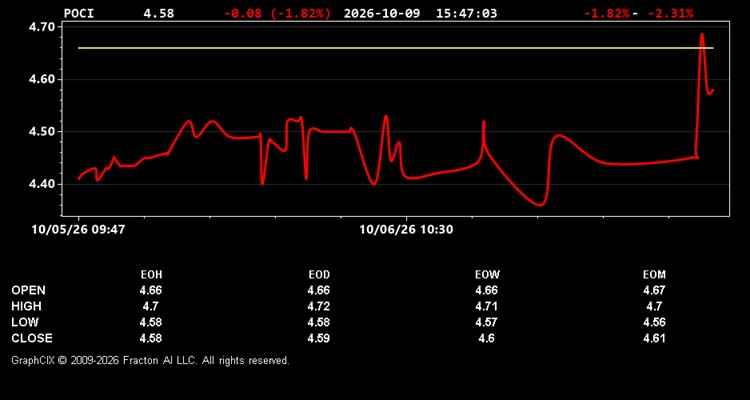Click the yellow horizontal reference line
Screen dimensions: 750x400
pyautogui.click(x=396, y=48)
